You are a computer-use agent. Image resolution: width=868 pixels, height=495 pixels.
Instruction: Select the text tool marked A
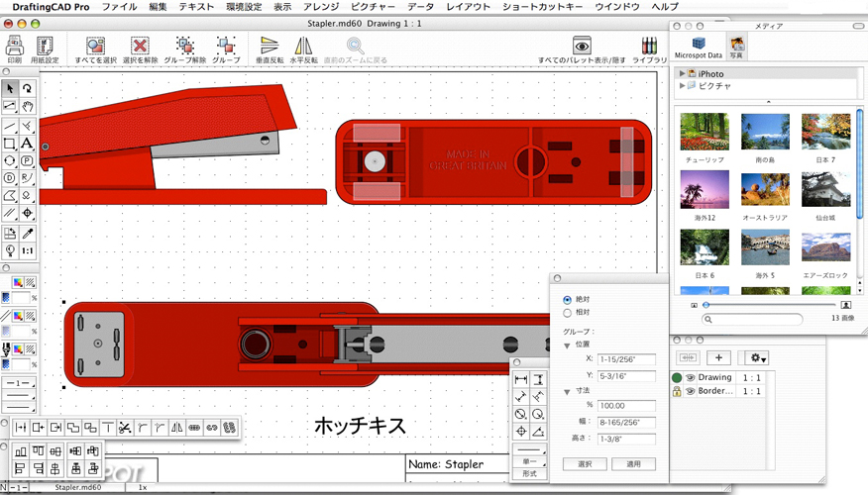coord(27,144)
